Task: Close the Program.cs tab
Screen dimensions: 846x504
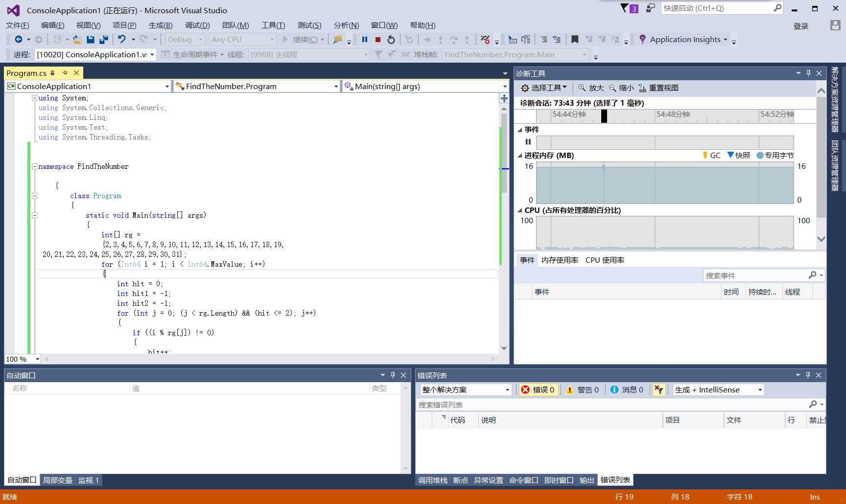Action: pos(76,73)
